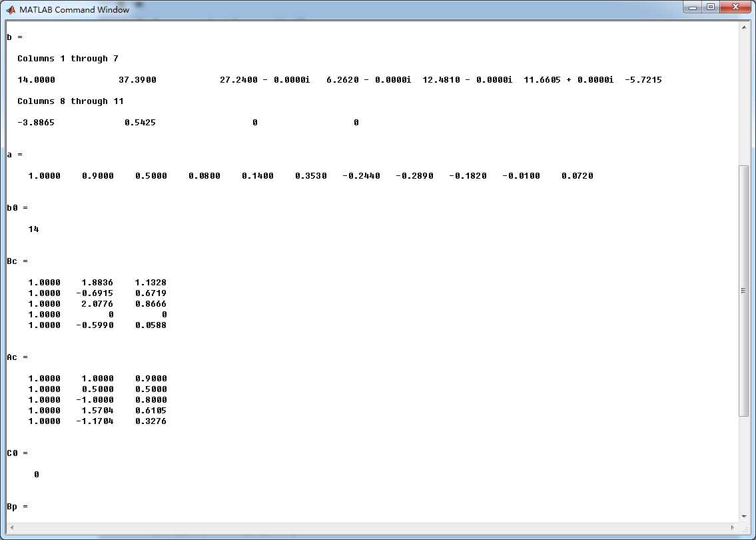Select value -1.1704 in Ac matrix
The height and width of the screenshot is (540, 756).
(x=95, y=421)
